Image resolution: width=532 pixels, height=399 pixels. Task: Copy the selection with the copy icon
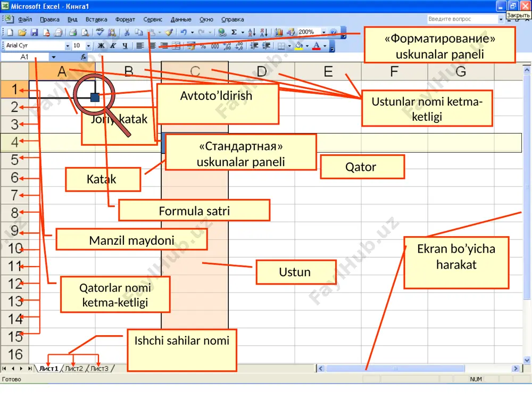[139, 32]
